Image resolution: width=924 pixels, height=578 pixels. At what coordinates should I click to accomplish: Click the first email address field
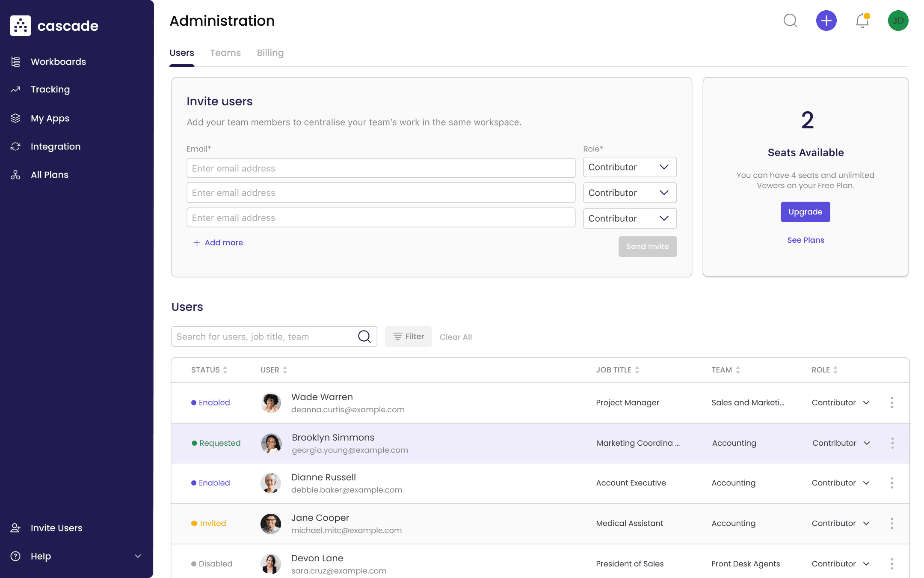coord(381,168)
